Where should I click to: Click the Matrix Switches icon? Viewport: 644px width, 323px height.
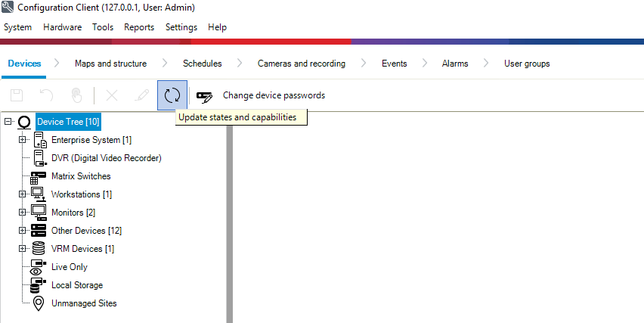(x=39, y=177)
